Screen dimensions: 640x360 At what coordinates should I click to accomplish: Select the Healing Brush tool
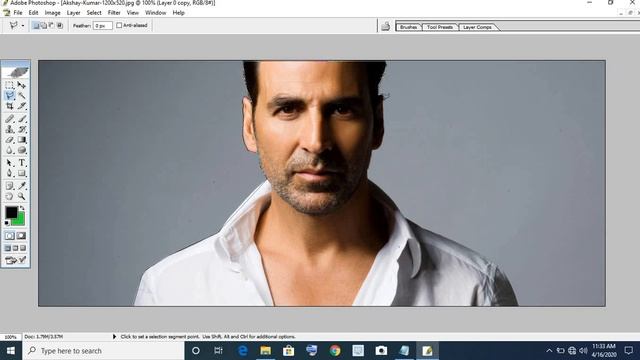click(x=10, y=119)
